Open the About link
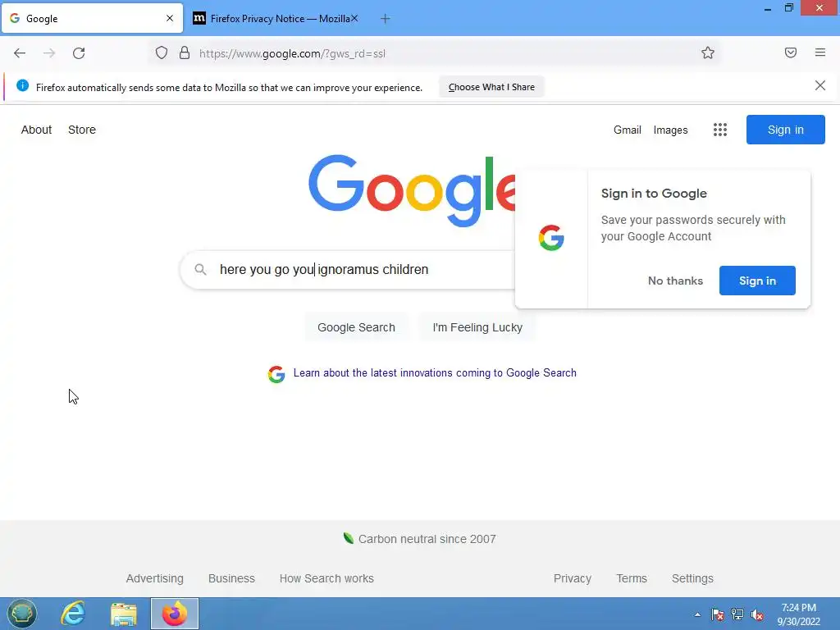 coord(36,130)
